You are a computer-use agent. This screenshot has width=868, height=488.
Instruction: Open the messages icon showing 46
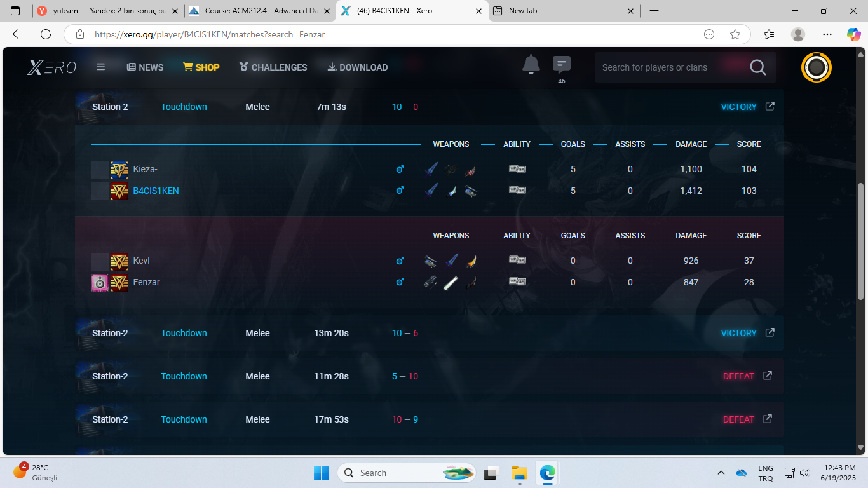[x=561, y=65]
